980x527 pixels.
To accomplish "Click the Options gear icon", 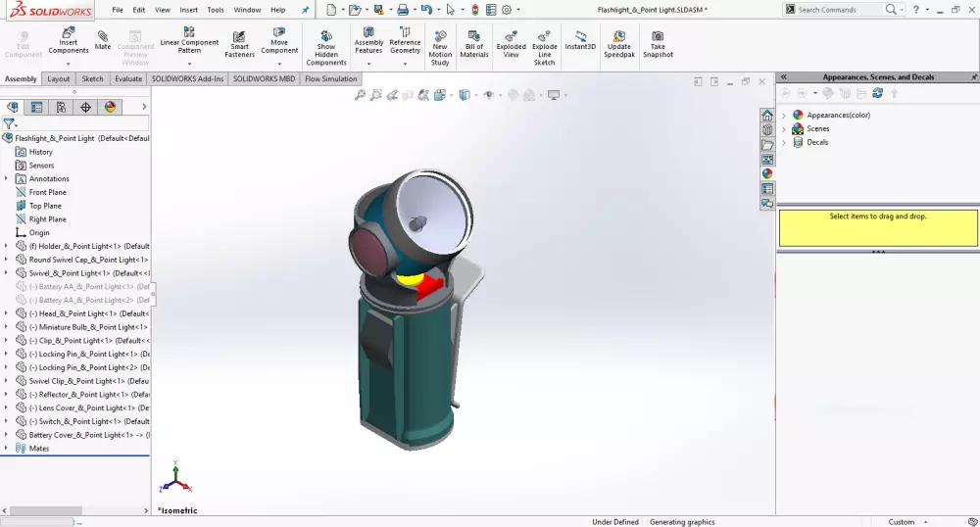I will [x=507, y=10].
